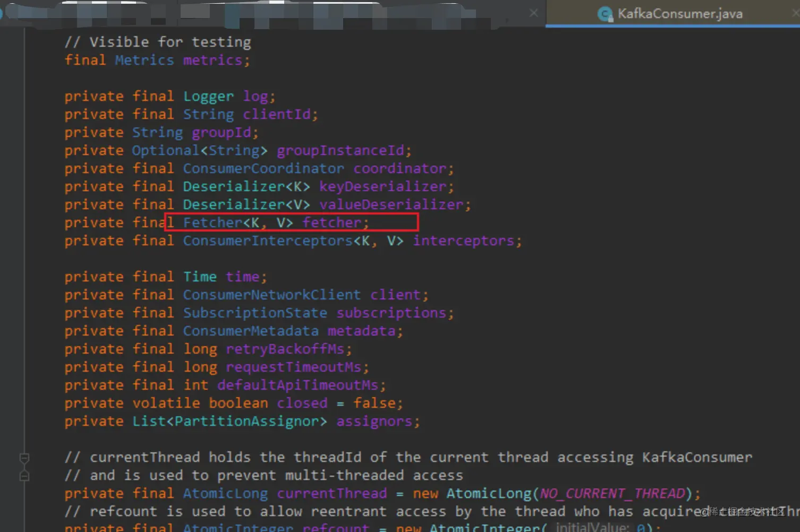Click the 'new' keyword before AtomicLong constructor
This screenshot has width=800, height=532.
pos(425,493)
